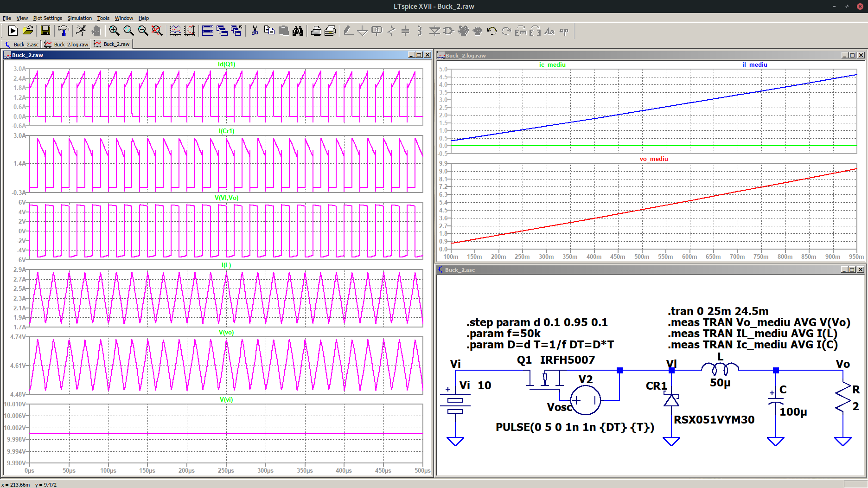
Task: Click the SPICE Directive .op icon
Action: coord(564,31)
